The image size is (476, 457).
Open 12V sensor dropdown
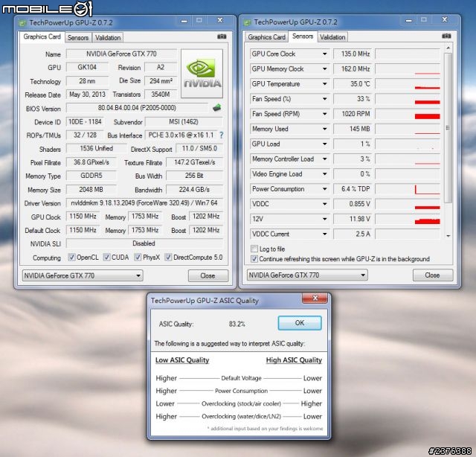point(324,219)
